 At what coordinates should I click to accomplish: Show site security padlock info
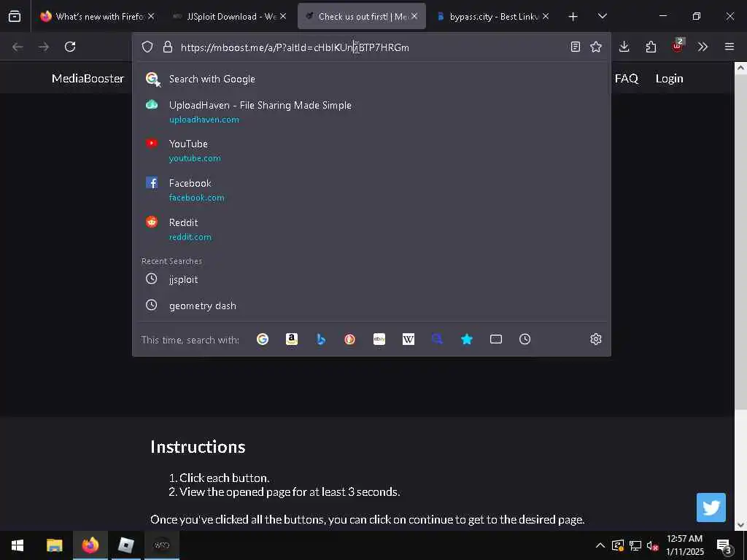(168, 47)
